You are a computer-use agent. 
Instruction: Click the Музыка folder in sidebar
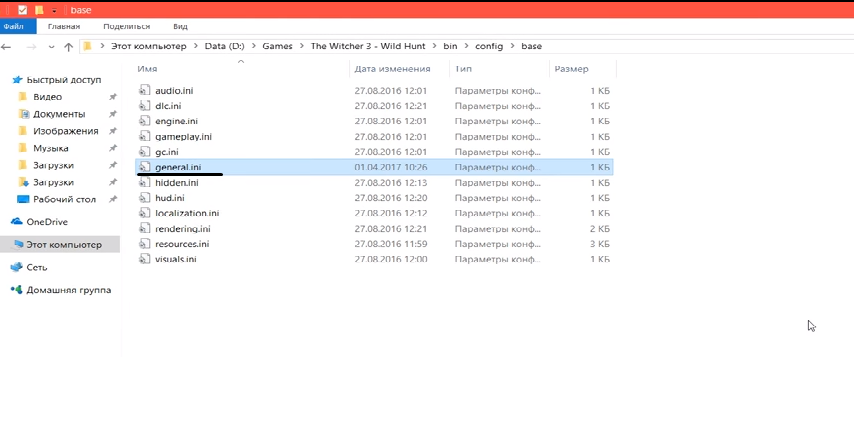coord(50,148)
